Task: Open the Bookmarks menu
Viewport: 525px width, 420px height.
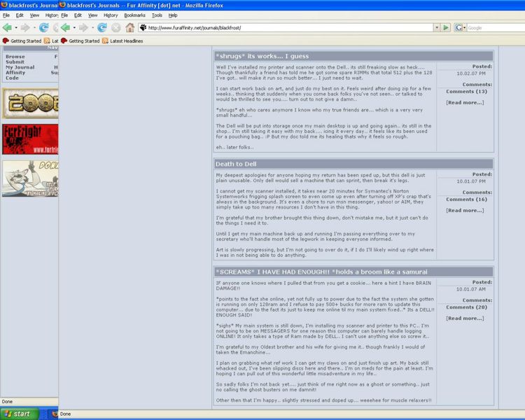Action: 134,15
